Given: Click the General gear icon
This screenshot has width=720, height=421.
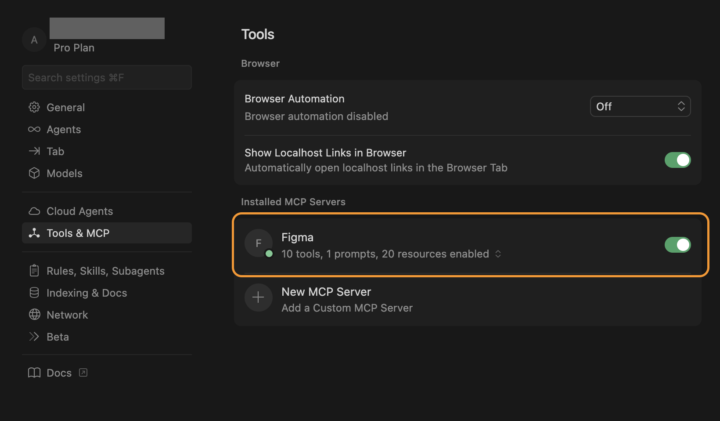Looking at the screenshot, I should (x=34, y=107).
